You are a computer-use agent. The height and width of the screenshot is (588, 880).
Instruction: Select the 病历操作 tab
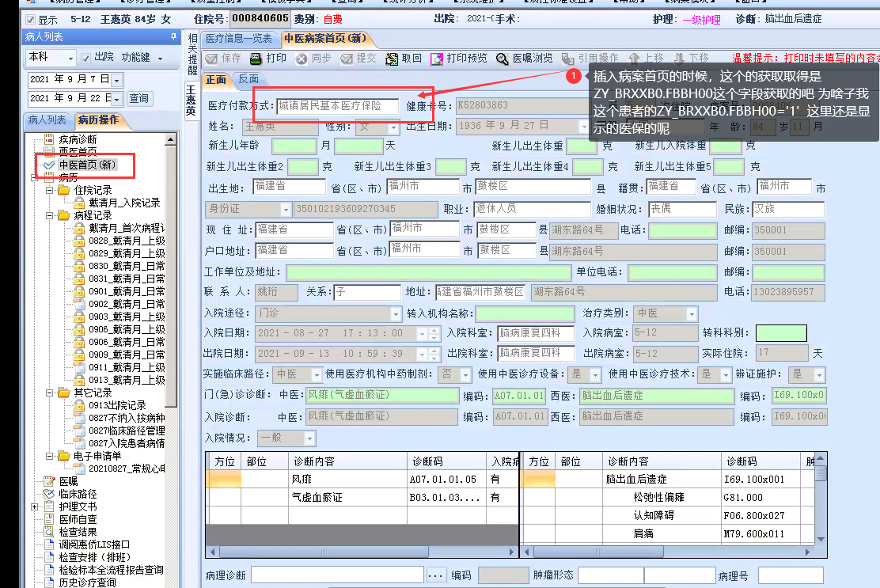point(98,120)
